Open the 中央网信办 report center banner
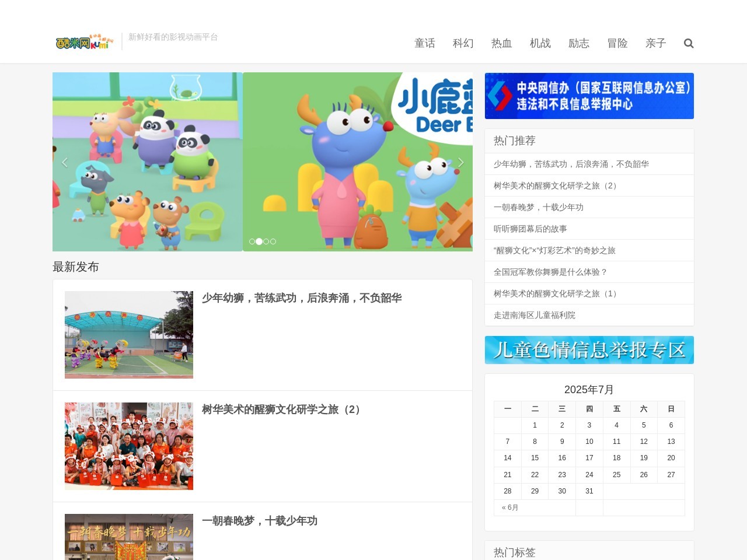Image resolution: width=747 pixels, height=560 pixels. [x=589, y=96]
